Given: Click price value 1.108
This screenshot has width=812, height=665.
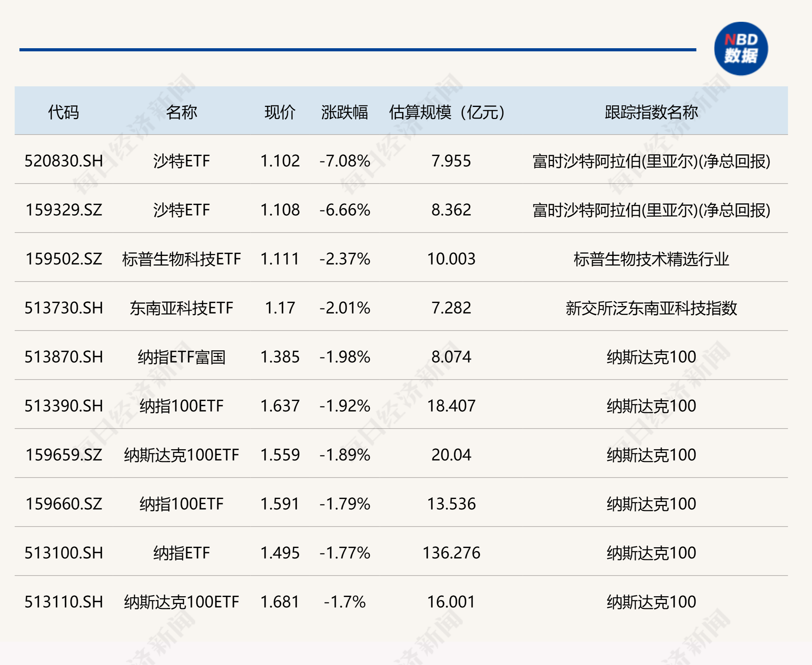Looking at the screenshot, I should 280,210.
